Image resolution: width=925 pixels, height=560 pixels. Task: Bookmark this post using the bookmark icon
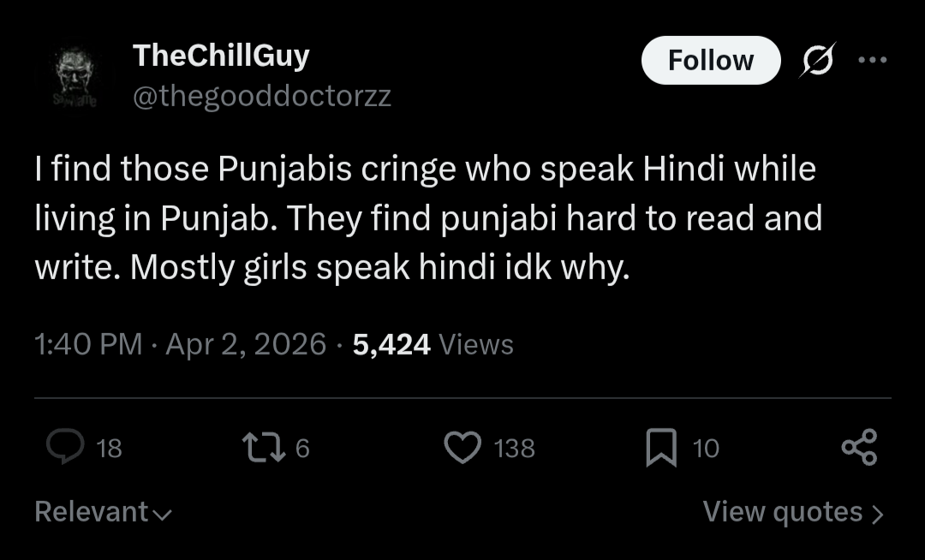(660, 448)
